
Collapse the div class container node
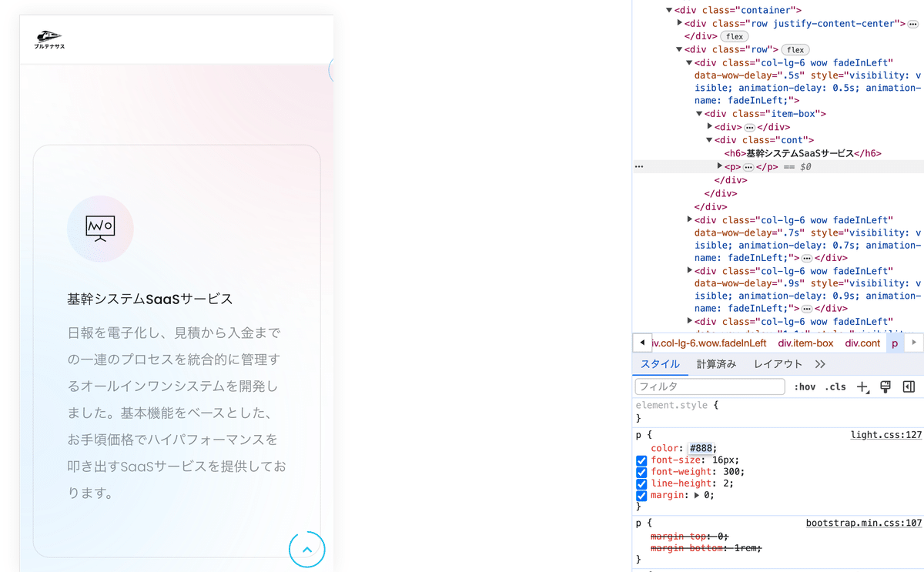(669, 11)
